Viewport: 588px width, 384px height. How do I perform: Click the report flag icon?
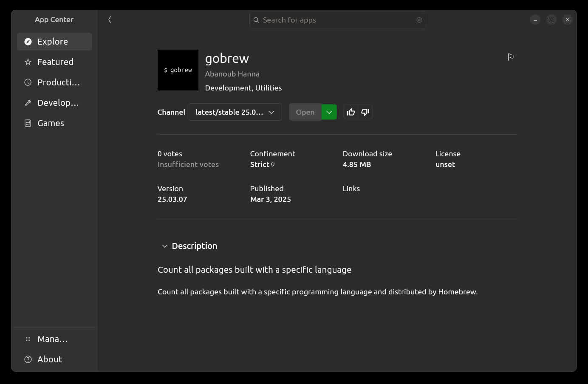pyautogui.click(x=511, y=57)
